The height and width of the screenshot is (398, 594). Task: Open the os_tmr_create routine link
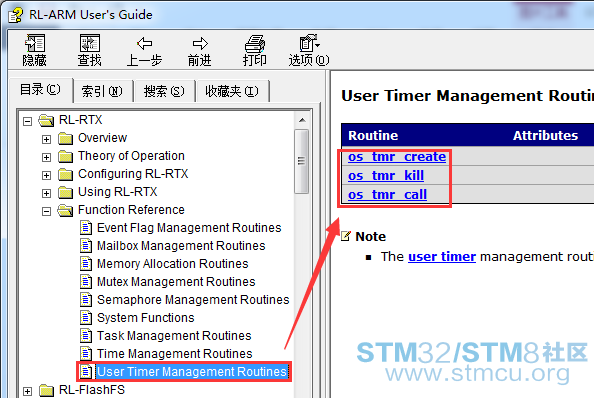pos(397,157)
